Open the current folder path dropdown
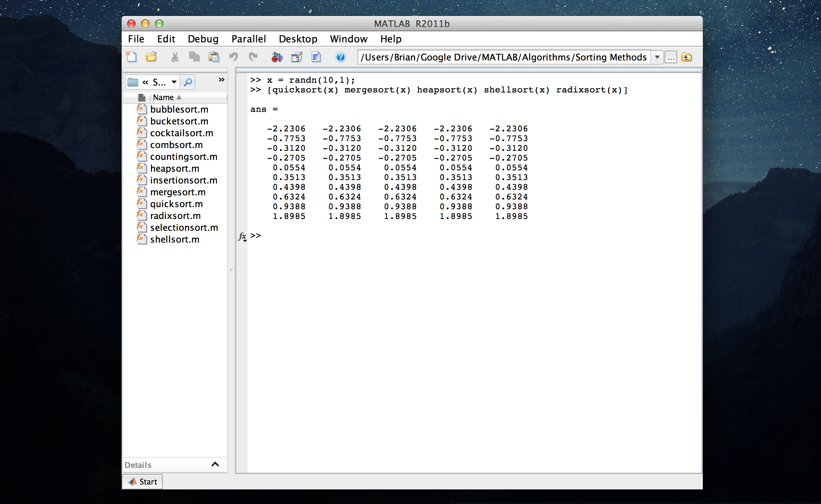Viewport: 821px width, 504px height. (657, 57)
